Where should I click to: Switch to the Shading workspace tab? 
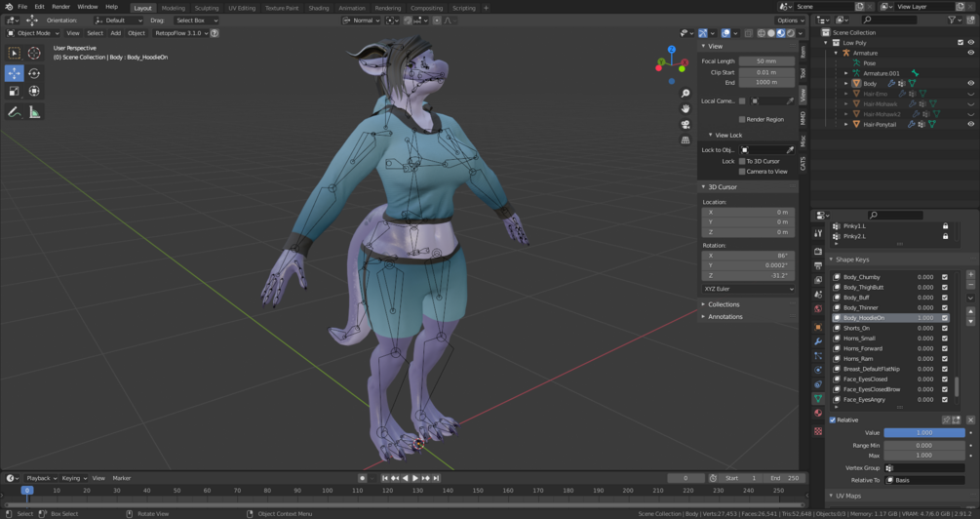coord(318,8)
